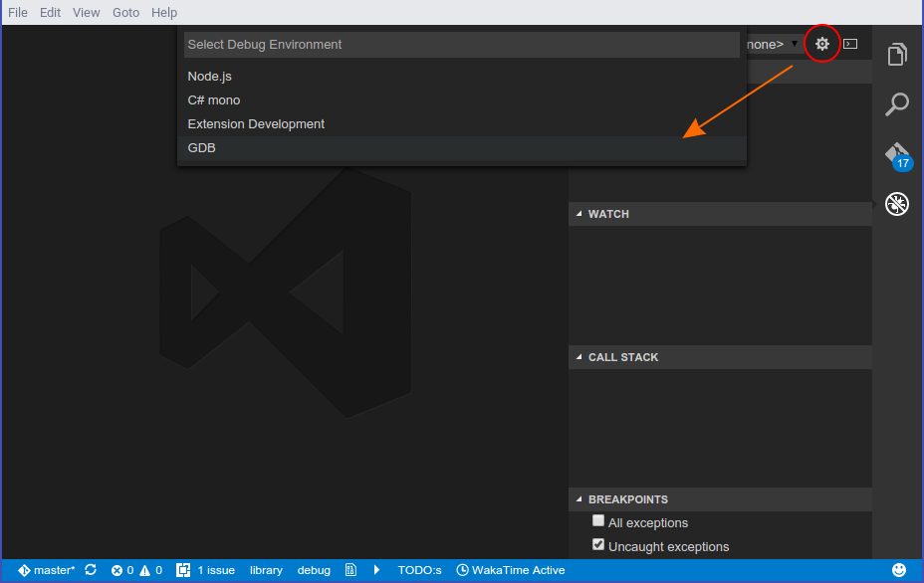This screenshot has height=583, width=924.
Task: Collapse the CALL STACK section
Action: (579, 357)
